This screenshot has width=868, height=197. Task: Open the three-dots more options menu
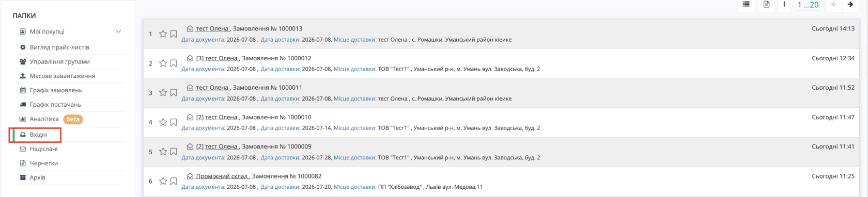784,4
